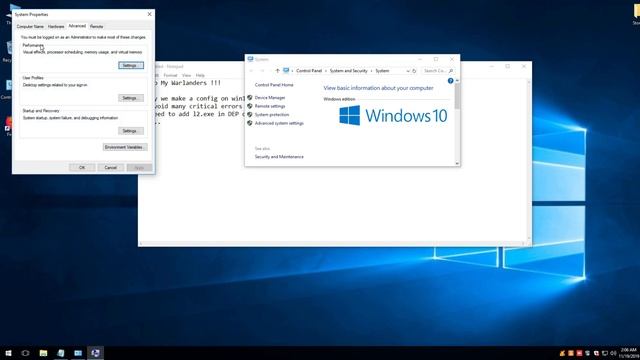Close the Notepad window
The width and height of the screenshot is (640, 360).
click(524, 66)
